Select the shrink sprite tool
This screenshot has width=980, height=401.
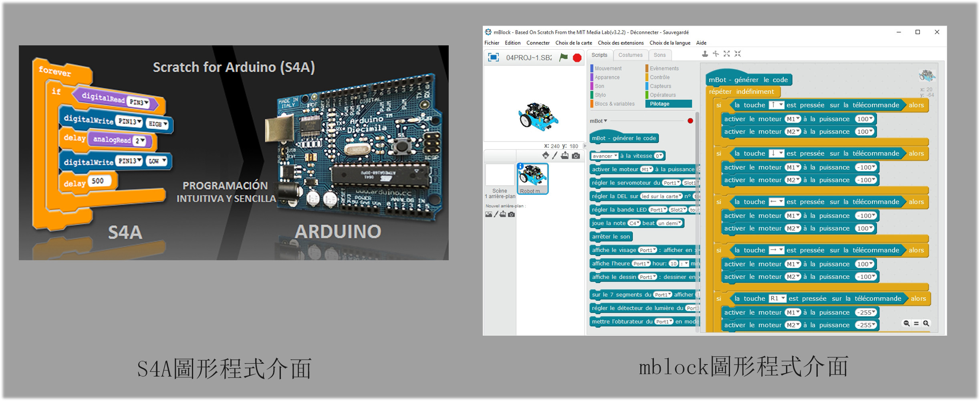pyautogui.click(x=738, y=54)
